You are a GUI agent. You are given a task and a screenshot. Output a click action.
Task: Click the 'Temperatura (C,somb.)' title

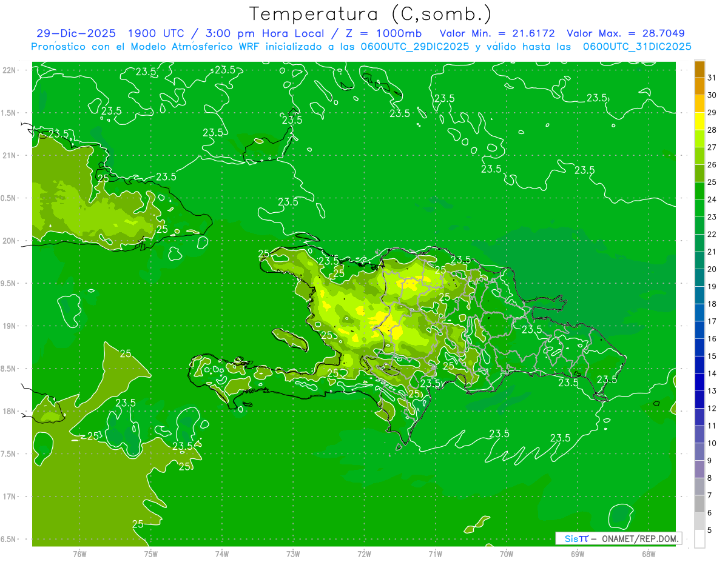point(370,14)
